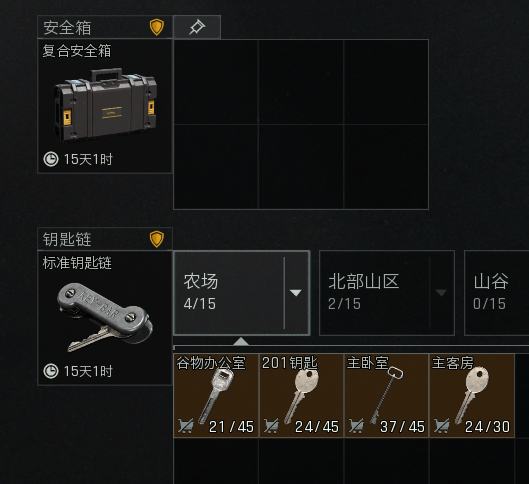Click the no-trade cart icon on 主卧室 key
This screenshot has width=529, height=484.
[x=356, y=426]
